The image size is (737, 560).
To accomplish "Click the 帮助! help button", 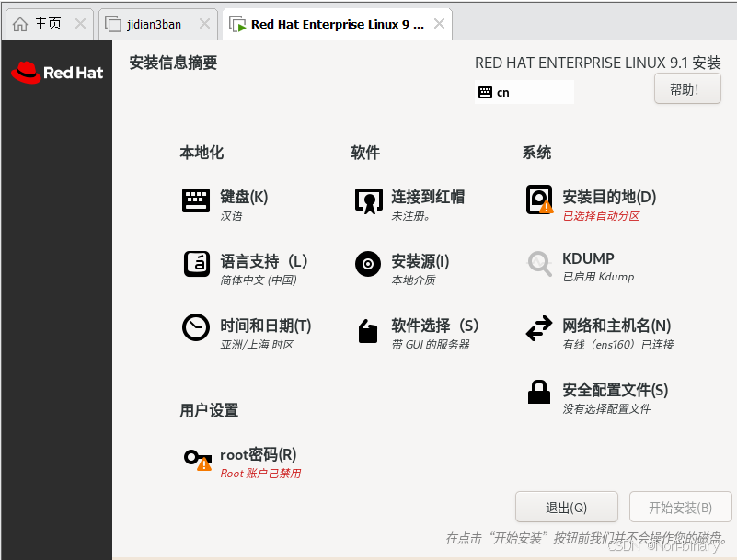I will (x=687, y=89).
